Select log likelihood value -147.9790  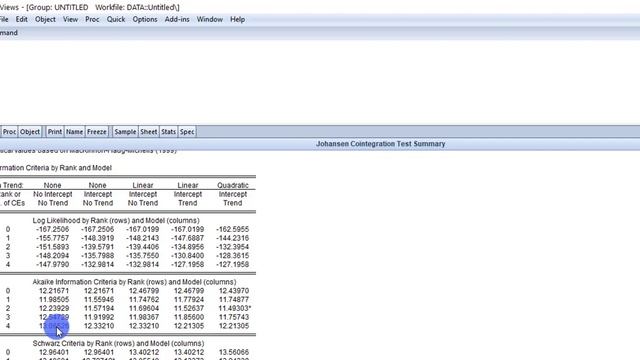[x=53, y=264]
